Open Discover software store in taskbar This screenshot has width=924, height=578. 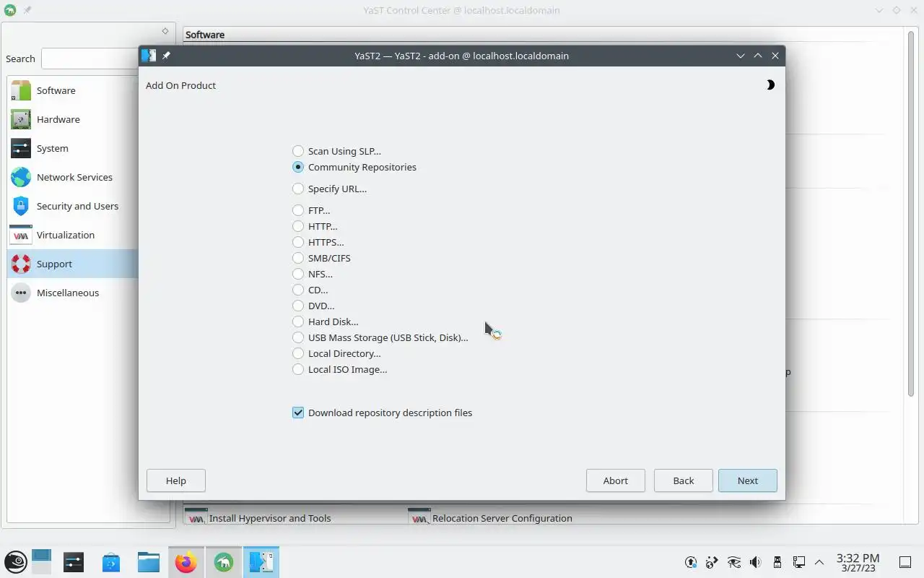pyautogui.click(x=111, y=562)
